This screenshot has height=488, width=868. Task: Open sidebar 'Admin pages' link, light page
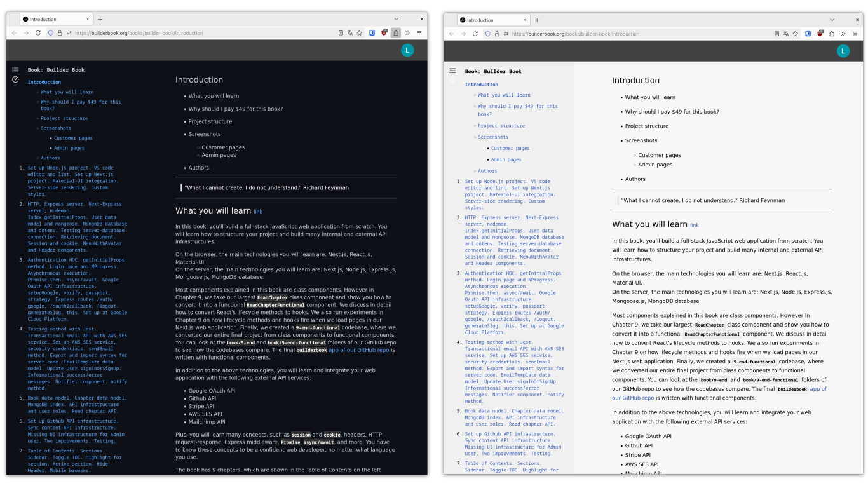506,159
